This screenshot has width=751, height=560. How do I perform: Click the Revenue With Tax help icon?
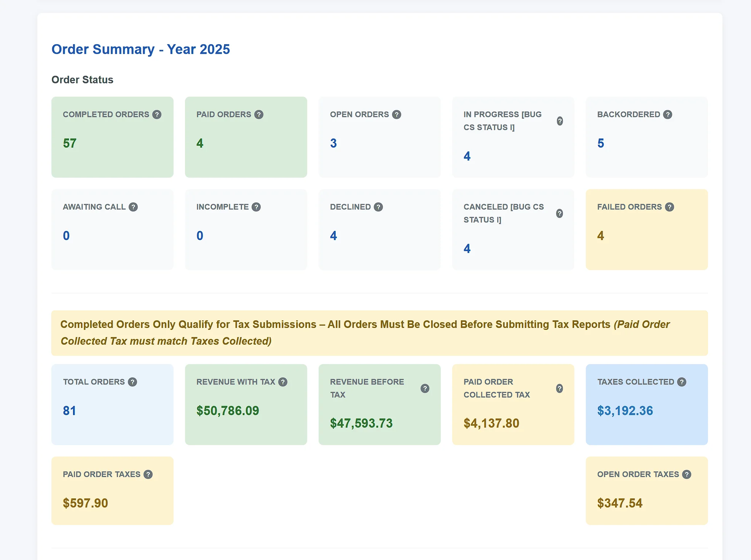[283, 382]
